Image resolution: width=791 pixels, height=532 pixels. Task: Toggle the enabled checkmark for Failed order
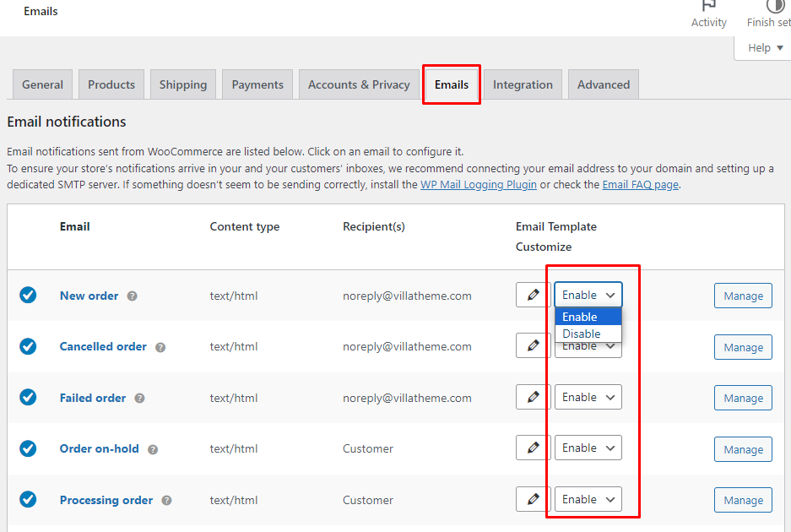[28, 397]
